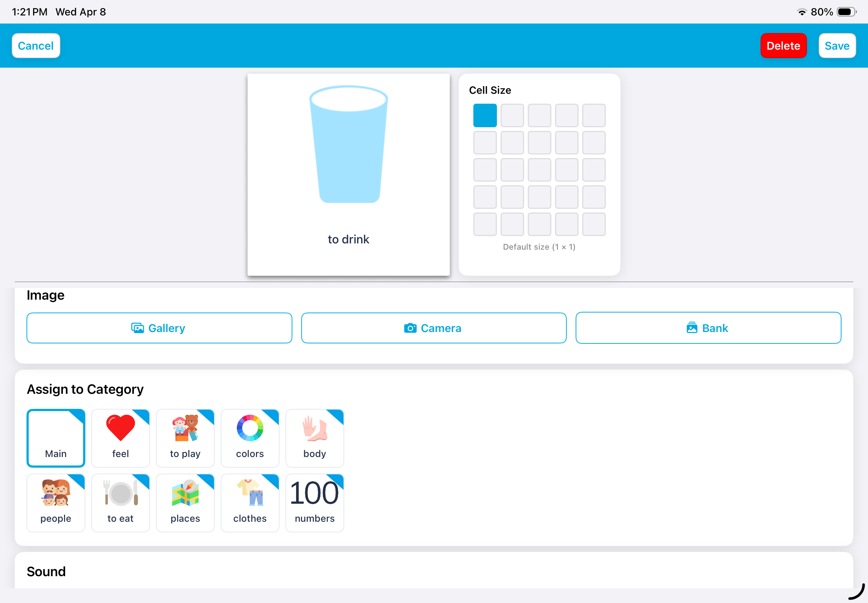Set cell size to 4 columns by 4 rows
The width and height of the screenshot is (868, 603).
(566, 197)
